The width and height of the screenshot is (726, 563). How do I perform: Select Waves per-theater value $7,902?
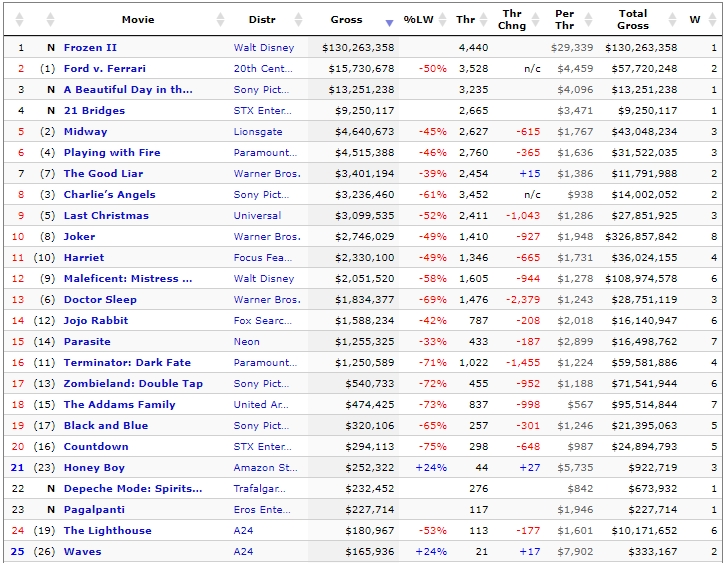[x=575, y=551]
